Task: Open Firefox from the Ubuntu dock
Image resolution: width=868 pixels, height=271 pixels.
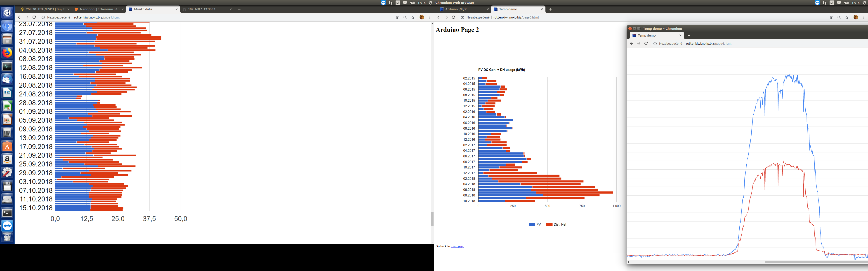Action: click(7, 53)
